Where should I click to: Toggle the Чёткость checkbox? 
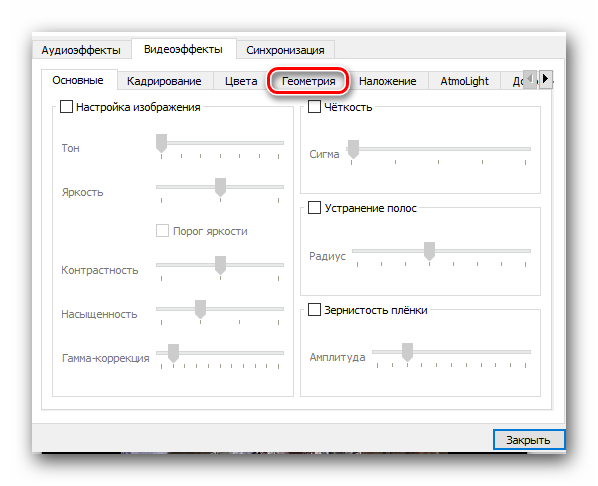coord(314,106)
